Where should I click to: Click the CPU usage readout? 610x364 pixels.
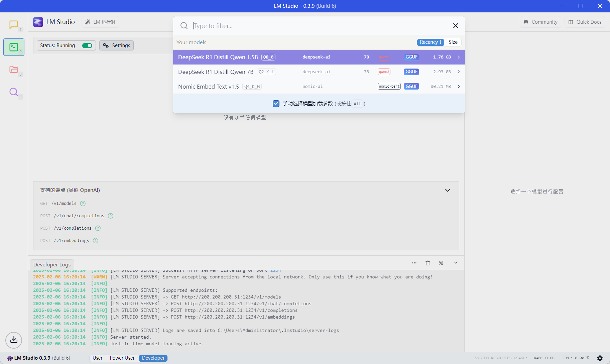point(576,358)
